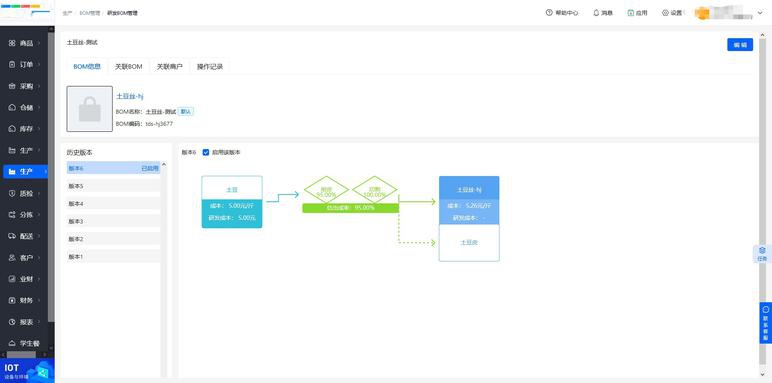Open the 配送 delivery truck sidebar icon
Viewport: 772px width, 383px height.
[x=12, y=236]
